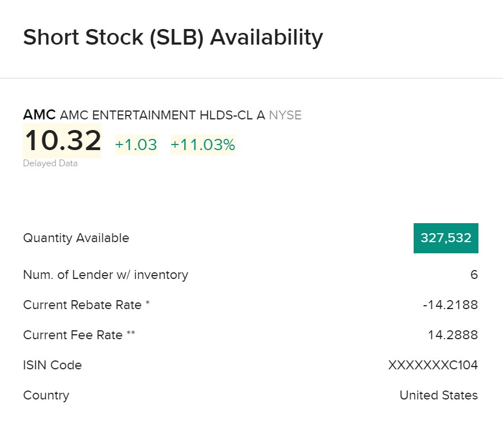Image resolution: width=503 pixels, height=448 pixels.
Task: Click the ISIN Code label
Action: tap(52, 365)
